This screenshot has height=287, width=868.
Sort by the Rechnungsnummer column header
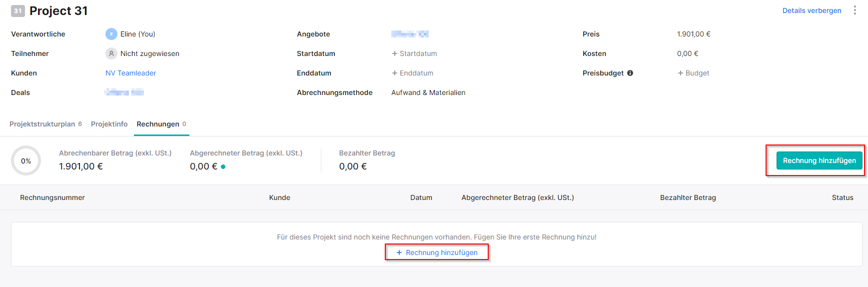[x=52, y=197]
